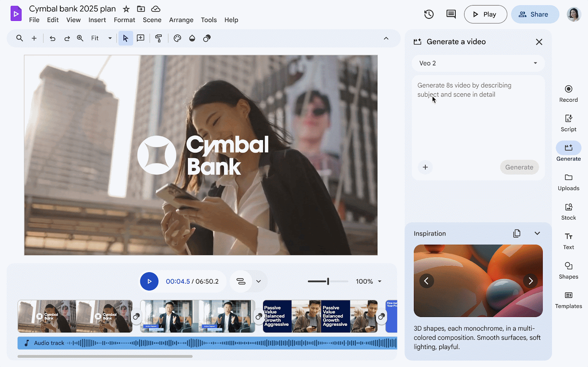Open the Templates panel
The width and height of the screenshot is (588, 367).
[x=568, y=299]
